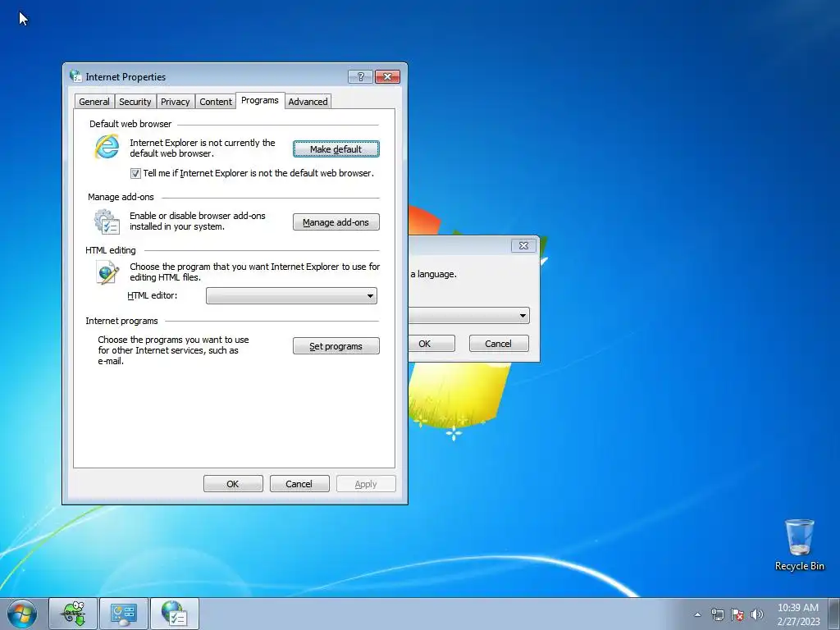The height and width of the screenshot is (630, 840).
Task: Select the Programs tab
Action: (x=260, y=100)
